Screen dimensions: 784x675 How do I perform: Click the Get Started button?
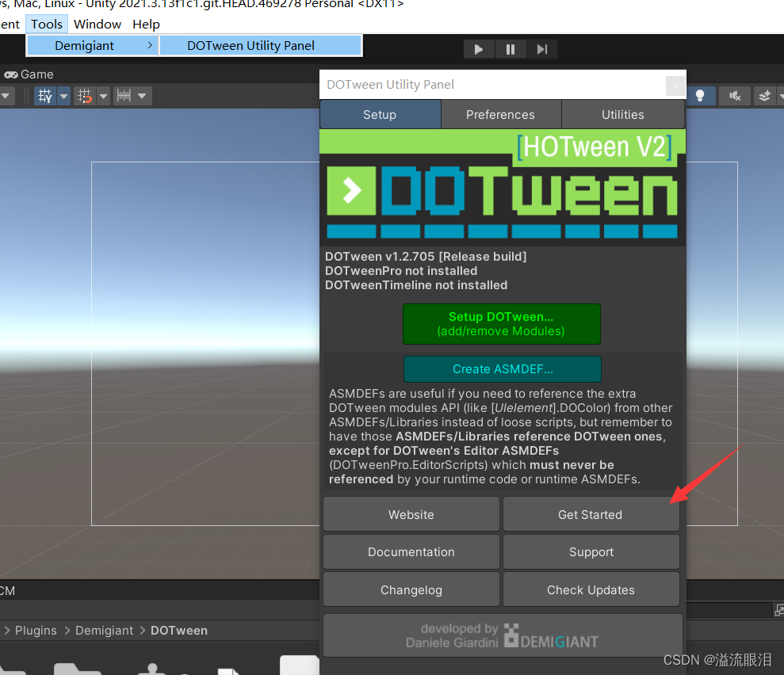[591, 514]
